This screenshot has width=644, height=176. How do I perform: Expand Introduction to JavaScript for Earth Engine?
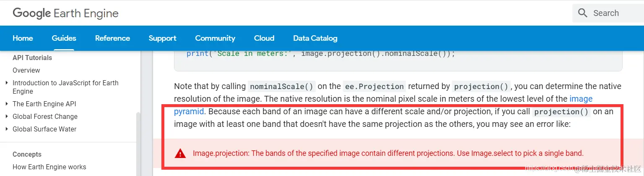7,83
